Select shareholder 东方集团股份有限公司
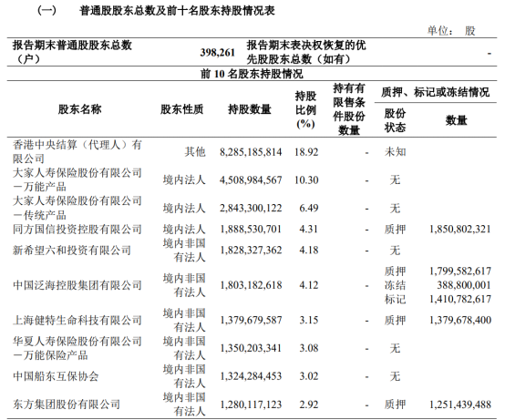 coord(67,405)
